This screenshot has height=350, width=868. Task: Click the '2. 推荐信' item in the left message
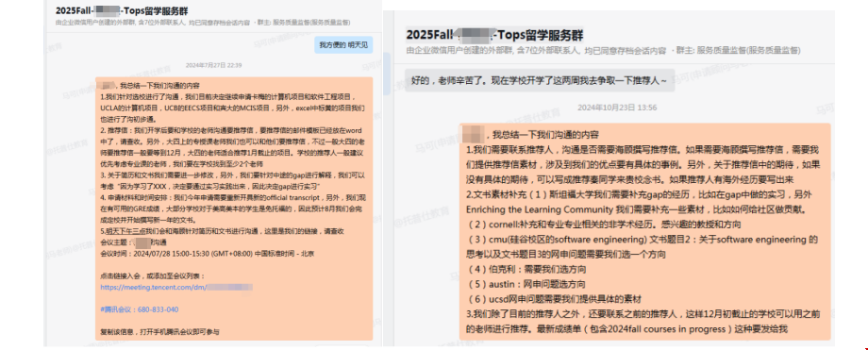pyautogui.click(x=232, y=147)
